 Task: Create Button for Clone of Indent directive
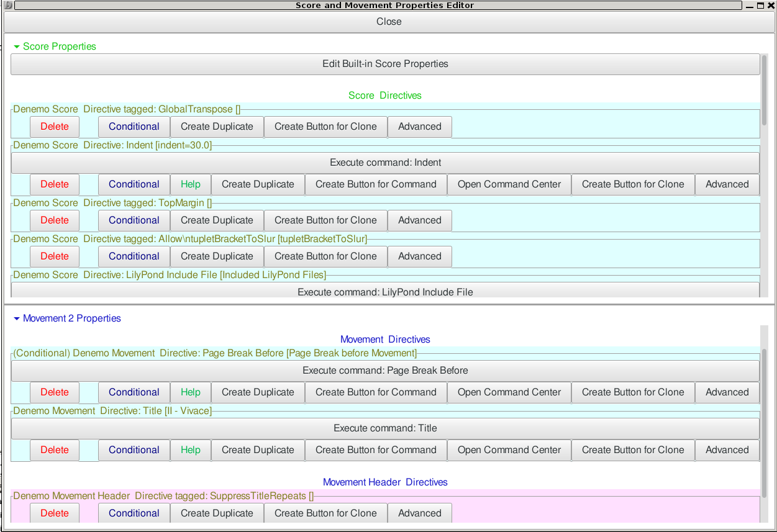click(632, 184)
